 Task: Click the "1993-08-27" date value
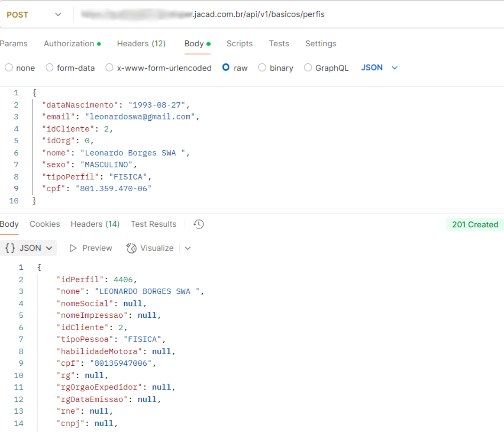[157, 105]
